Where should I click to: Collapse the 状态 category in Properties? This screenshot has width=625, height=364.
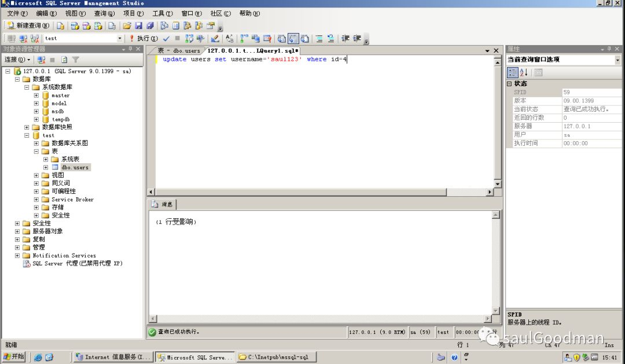(509, 84)
